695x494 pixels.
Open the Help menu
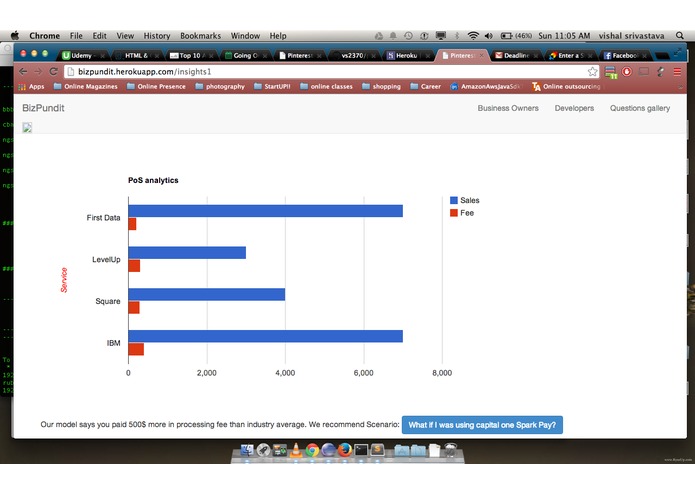pyautogui.click(x=278, y=35)
